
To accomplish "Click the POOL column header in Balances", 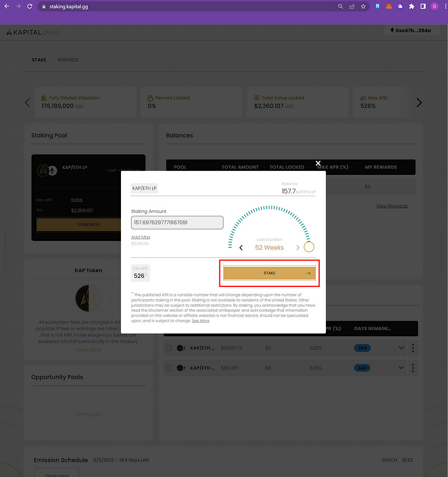I will pyautogui.click(x=180, y=167).
